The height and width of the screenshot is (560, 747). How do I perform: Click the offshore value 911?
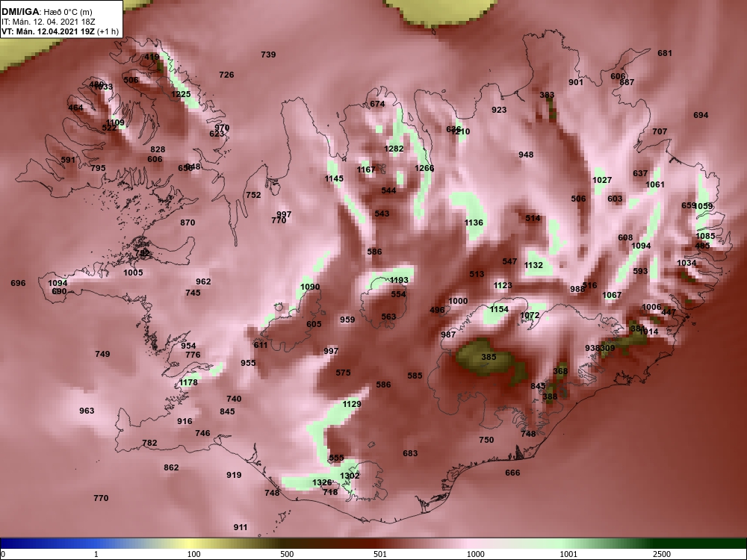[x=241, y=527]
